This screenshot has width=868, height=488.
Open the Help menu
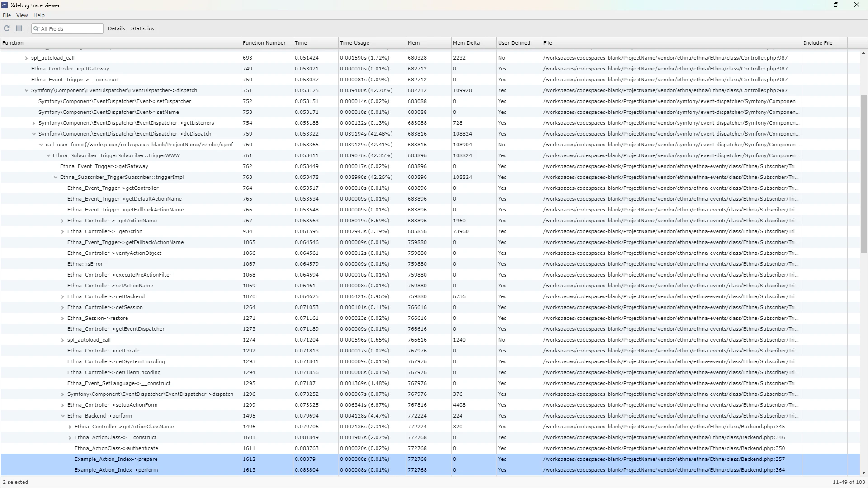(x=39, y=15)
